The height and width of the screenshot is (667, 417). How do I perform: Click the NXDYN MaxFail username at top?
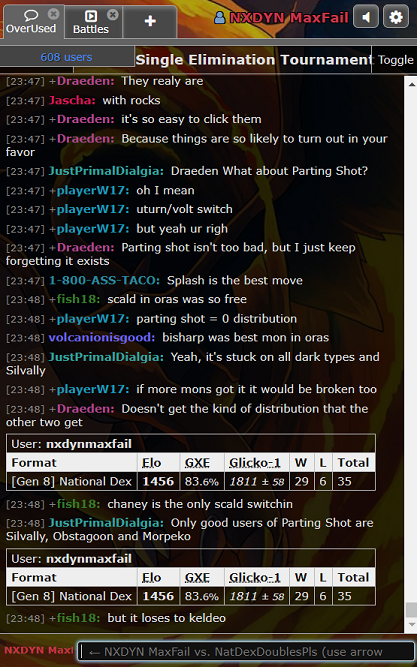(x=288, y=17)
